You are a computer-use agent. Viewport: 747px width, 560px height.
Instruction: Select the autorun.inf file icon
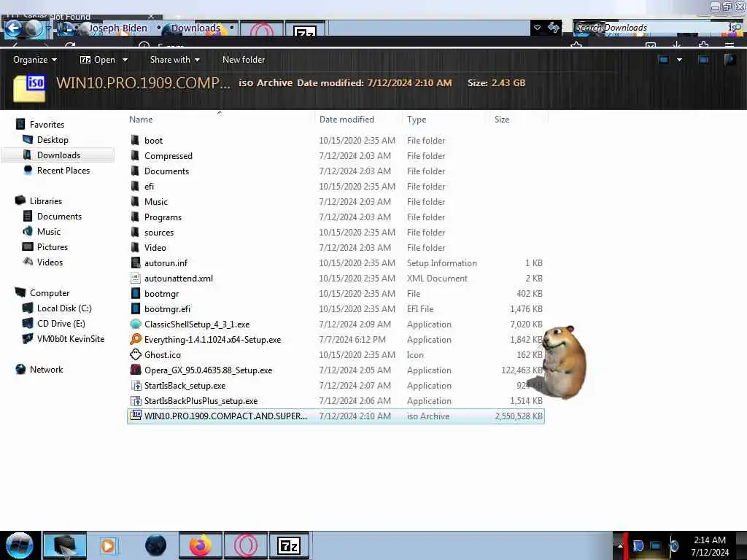tap(136, 262)
